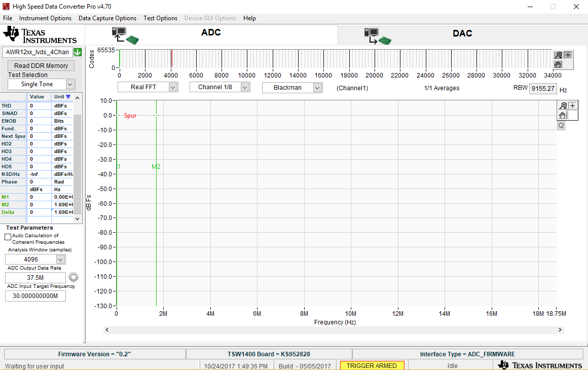Screen dimensions: 588x370
Task: Click the down arrow of the results table scrollbar
Action: [x=77, y=218]
